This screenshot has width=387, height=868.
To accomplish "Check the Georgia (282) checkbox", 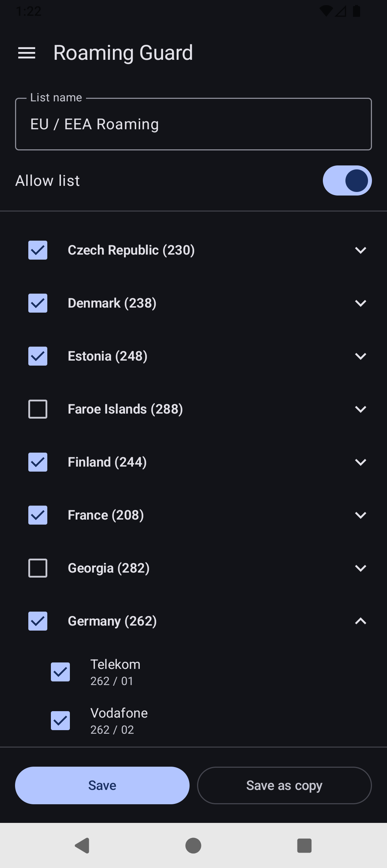I will pos(38,568).
